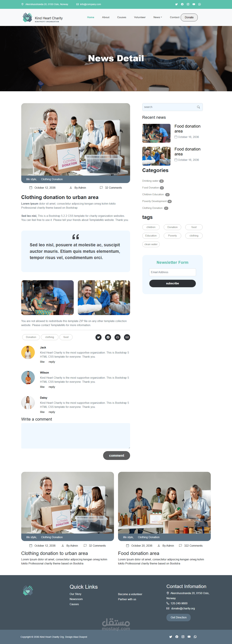
Task: Open Instagram icon in top header bar
Action: point(188,4)
